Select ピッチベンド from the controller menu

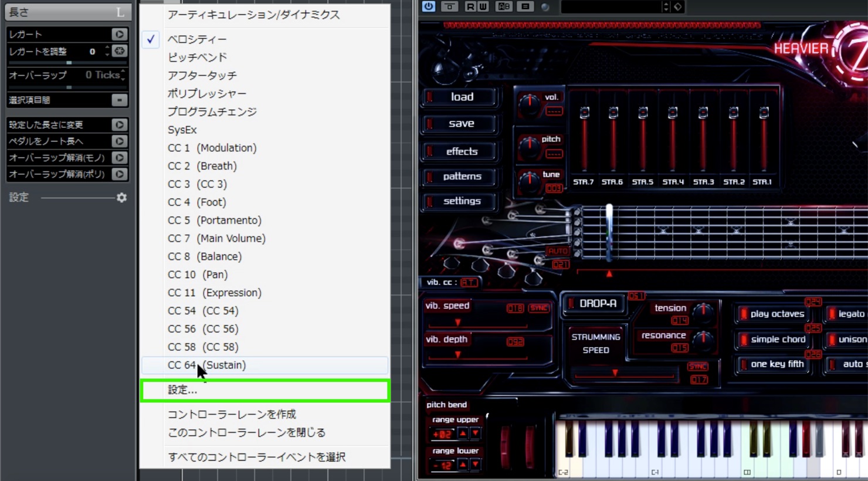pos(197,57)
